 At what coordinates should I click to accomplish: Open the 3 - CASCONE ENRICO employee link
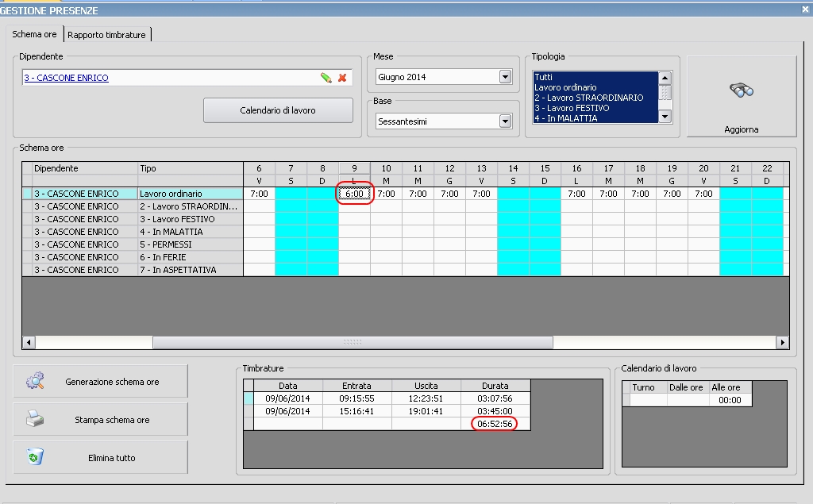pos(66,78)
